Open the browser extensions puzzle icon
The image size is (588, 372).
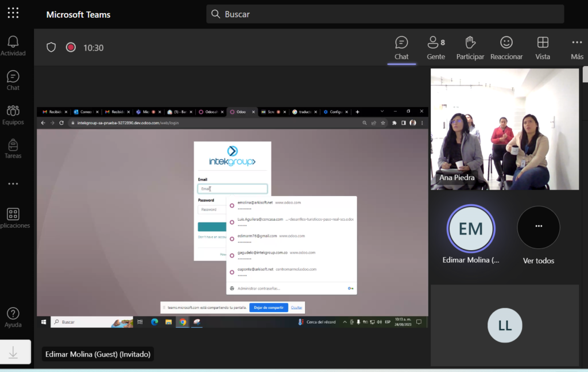(x=394, y=122)
